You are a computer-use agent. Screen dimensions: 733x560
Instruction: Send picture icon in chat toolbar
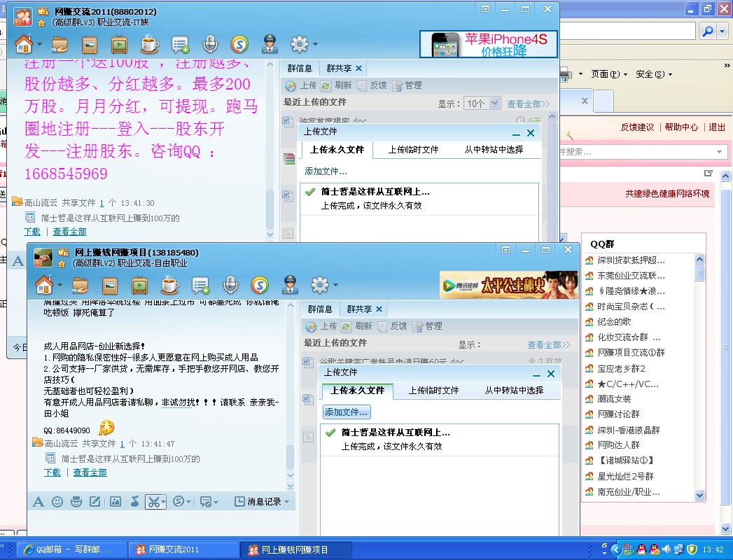(115, 502)
